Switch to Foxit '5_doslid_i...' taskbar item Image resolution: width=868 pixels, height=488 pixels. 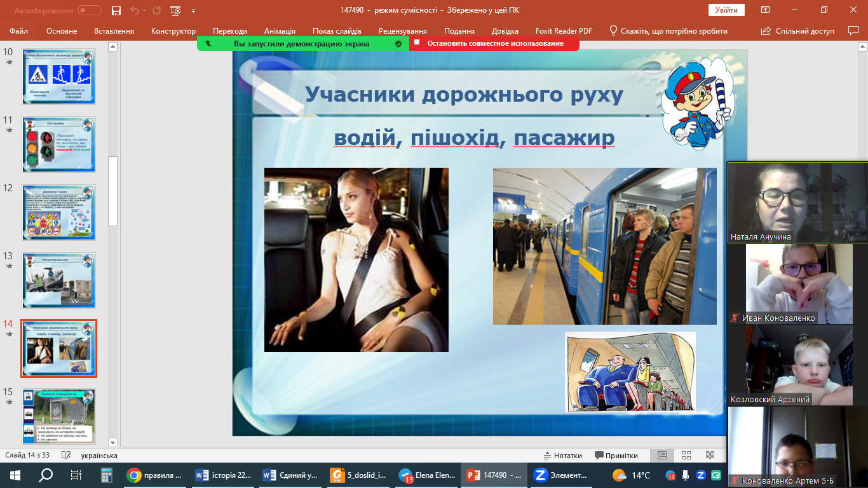(357, 475)
